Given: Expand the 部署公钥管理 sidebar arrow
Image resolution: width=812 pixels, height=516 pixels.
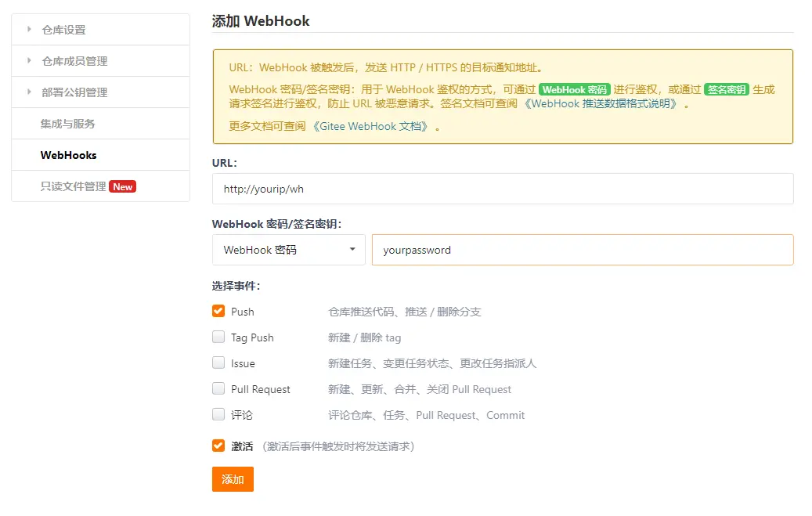Looking at the screenshot, I should [x=29, y=92].
